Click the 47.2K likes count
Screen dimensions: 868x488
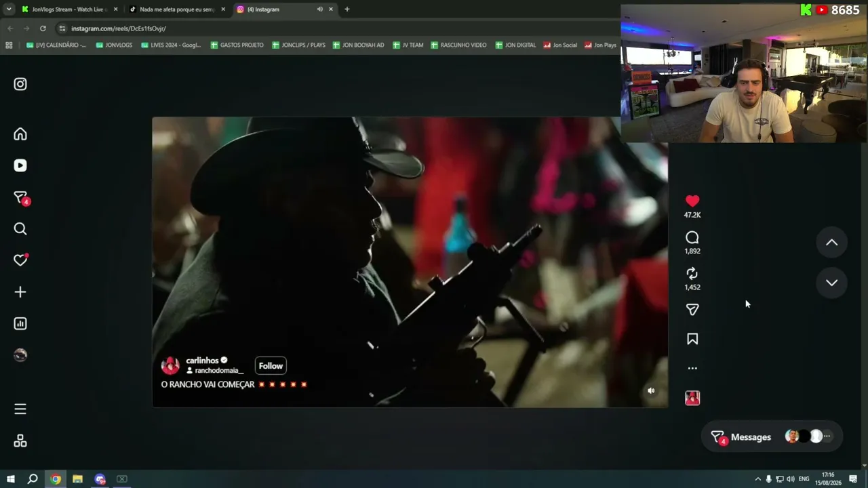(x=692, y=215)
